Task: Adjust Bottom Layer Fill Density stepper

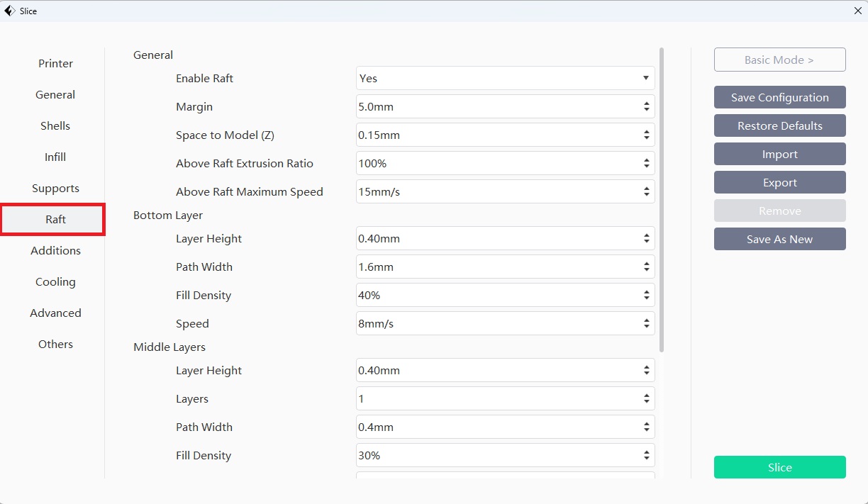Action: coord(646,295)
